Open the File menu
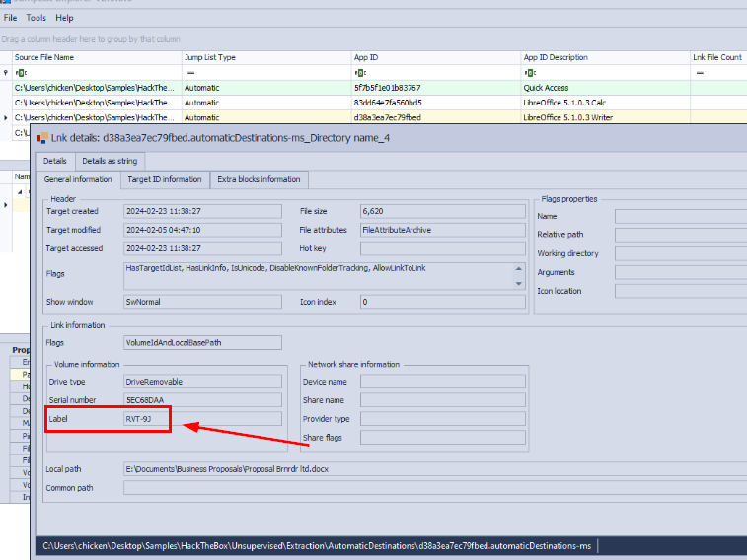The height and width of the screenshot is (560, 747). click(x=10, y=18)
